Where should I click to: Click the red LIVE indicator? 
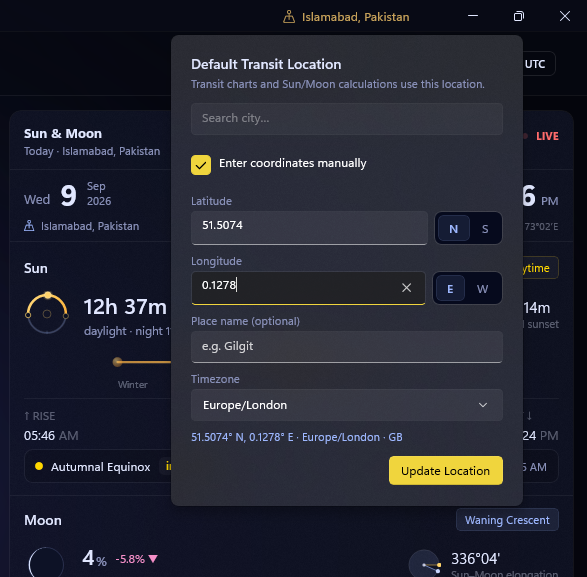pos(547,136)
